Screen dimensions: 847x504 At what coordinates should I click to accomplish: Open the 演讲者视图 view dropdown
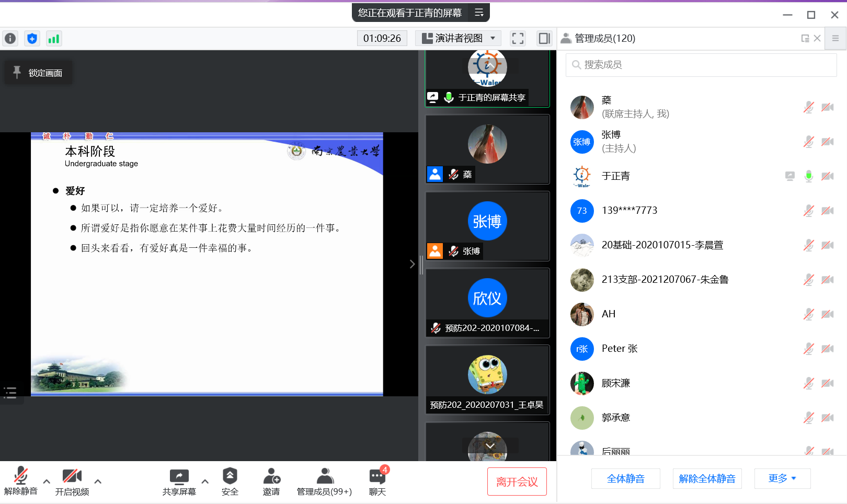[x=459, y=39]
